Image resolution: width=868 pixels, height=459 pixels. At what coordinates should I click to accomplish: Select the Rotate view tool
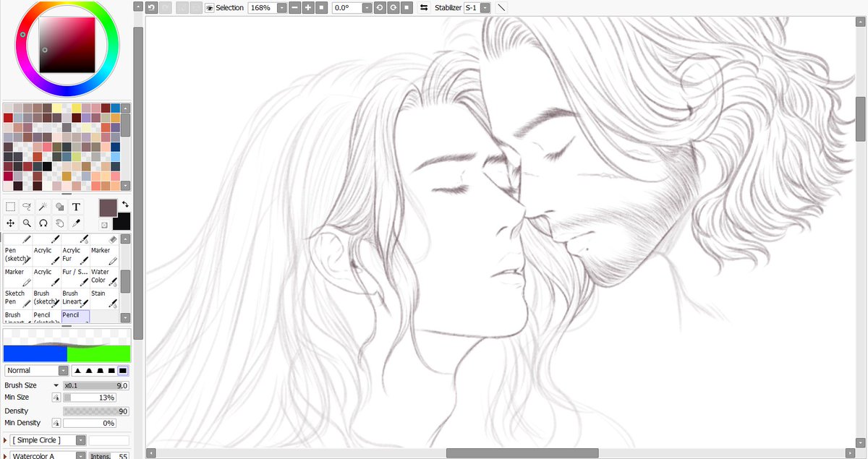[43, 223]
